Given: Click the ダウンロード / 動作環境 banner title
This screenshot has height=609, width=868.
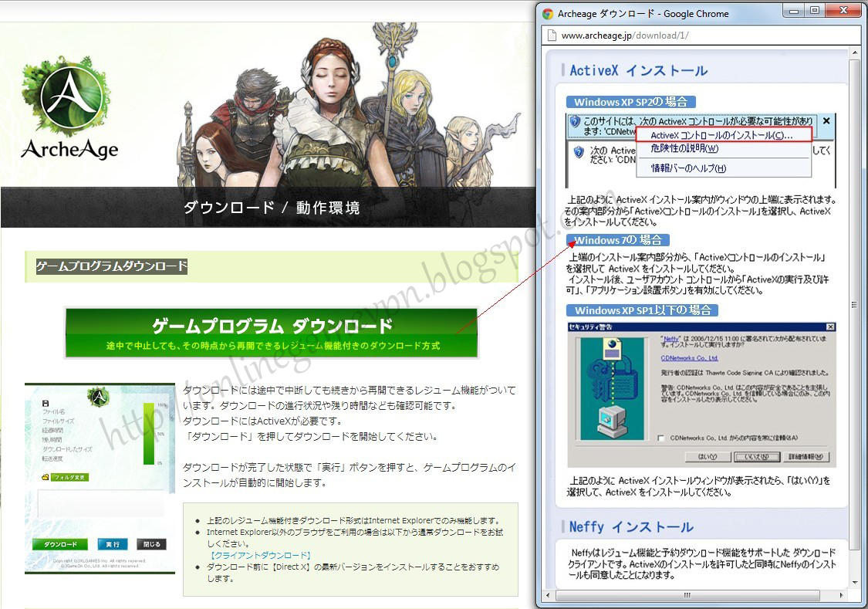Looking at the screenshot, I should click(x=272, y=208).
